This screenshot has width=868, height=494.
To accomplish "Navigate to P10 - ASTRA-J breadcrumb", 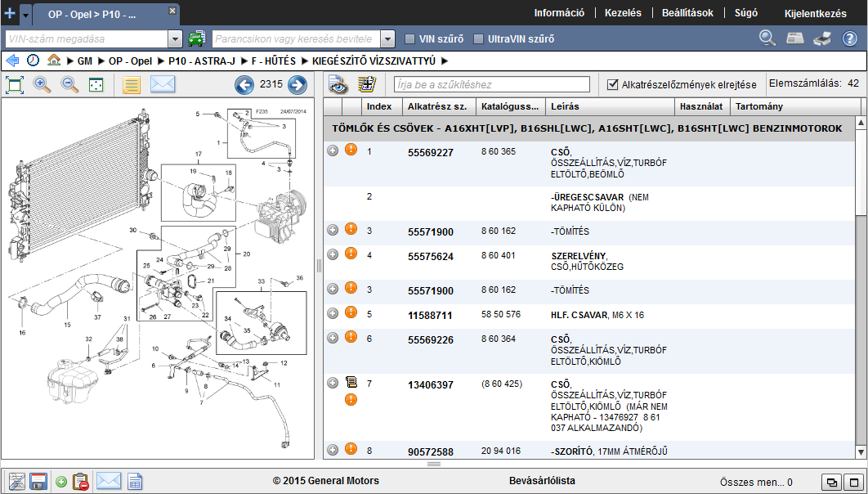I will [x=202, y=61].
